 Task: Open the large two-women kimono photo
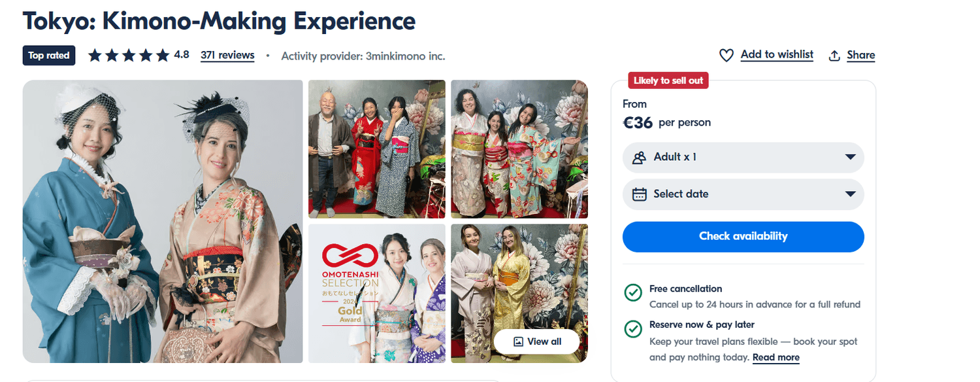(x=163, y=221)
